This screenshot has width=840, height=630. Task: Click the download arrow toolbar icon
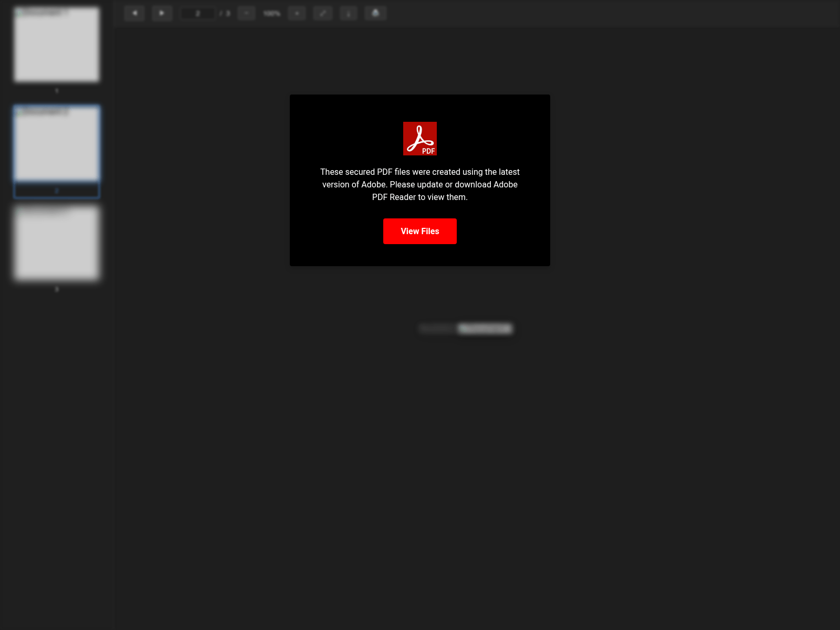coord(349,13)
